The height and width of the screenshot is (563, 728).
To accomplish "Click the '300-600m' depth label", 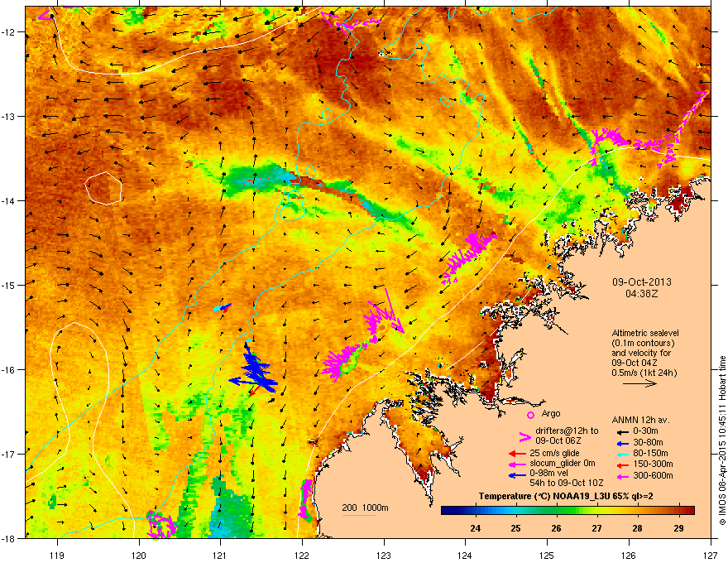I will pyautogui.click(x=653, y=475).
